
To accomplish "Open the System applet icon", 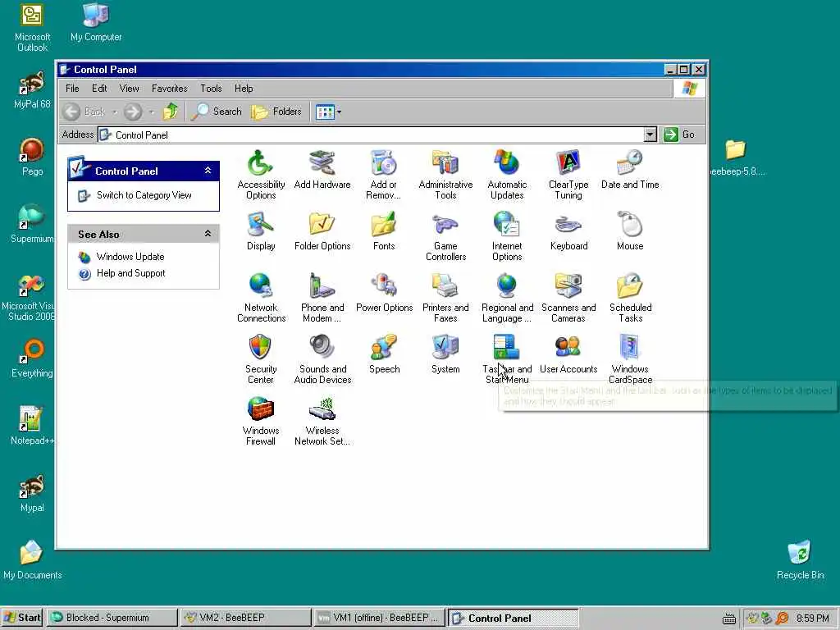I will (x=445, y=354).
